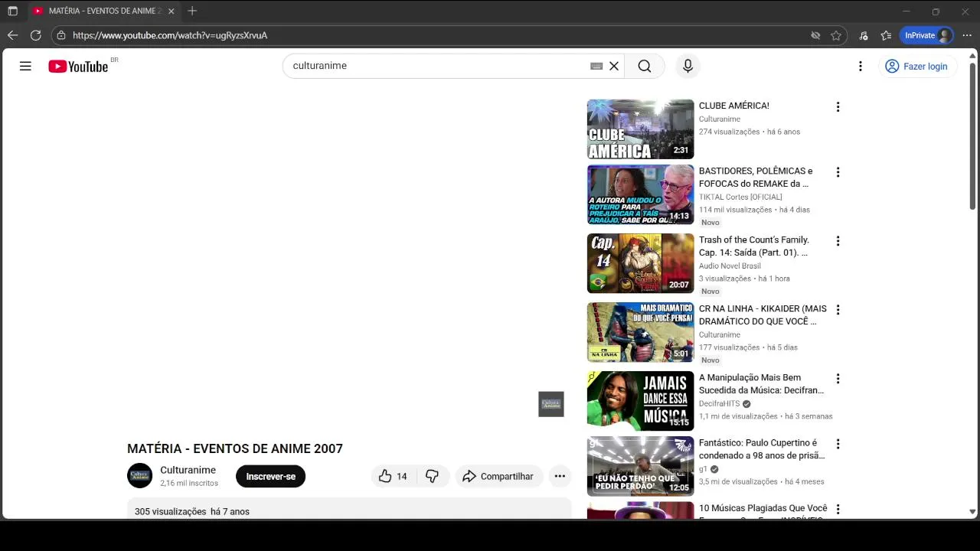Viewport: 980px width, 551px height.
Task: Open tracking prevention icon in the address bar
Action: coord(815,35)
